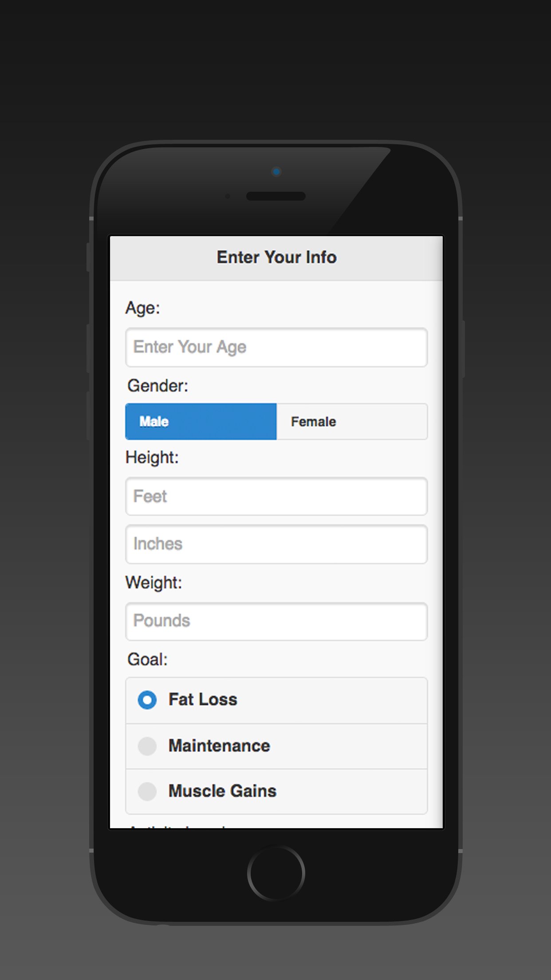551x980 pixels.
Task: Click the Gender: label
Action: [158, 386]
